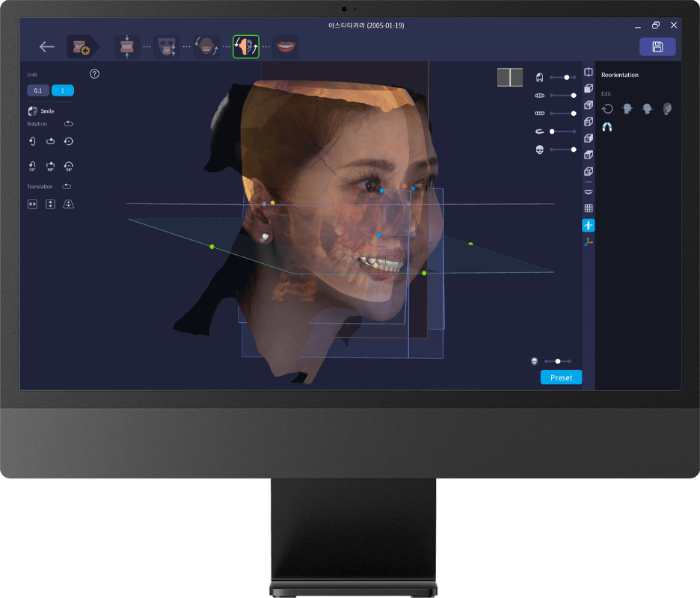Toggle skull visibility icon beside top sliders
The image size is (700, 598).
click(539, 149)
